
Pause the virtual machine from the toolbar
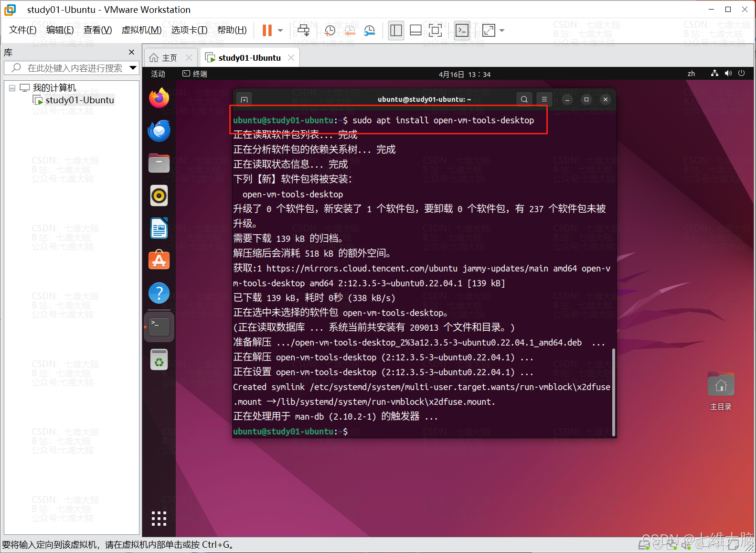(x=267, y=31)
